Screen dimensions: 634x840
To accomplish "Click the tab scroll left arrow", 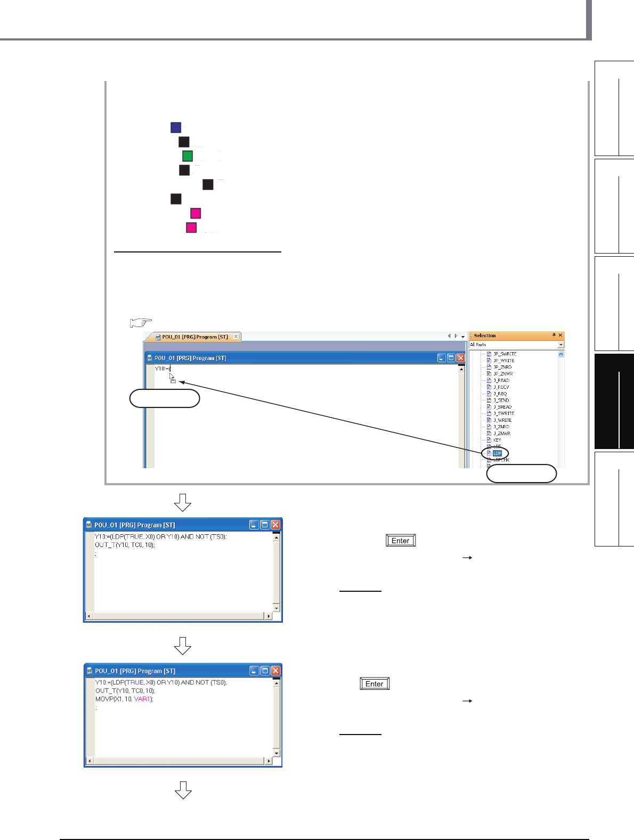I will tap(449, 336).
